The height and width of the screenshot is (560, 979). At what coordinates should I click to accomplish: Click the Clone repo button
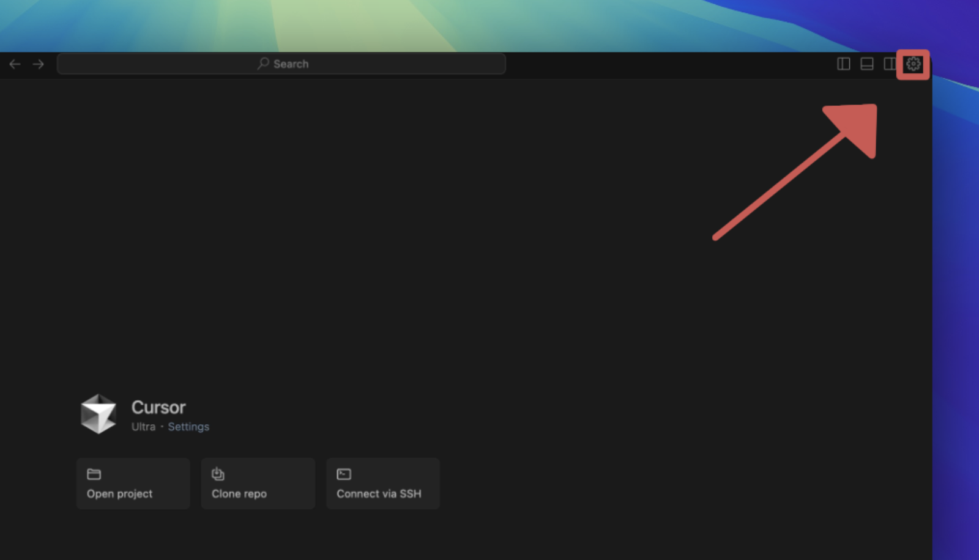(x=258, y=484)
